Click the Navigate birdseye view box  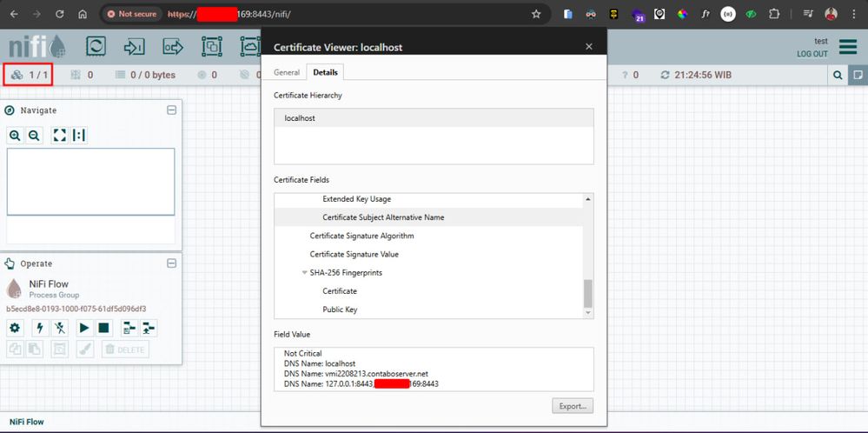[x=90, y=182]
